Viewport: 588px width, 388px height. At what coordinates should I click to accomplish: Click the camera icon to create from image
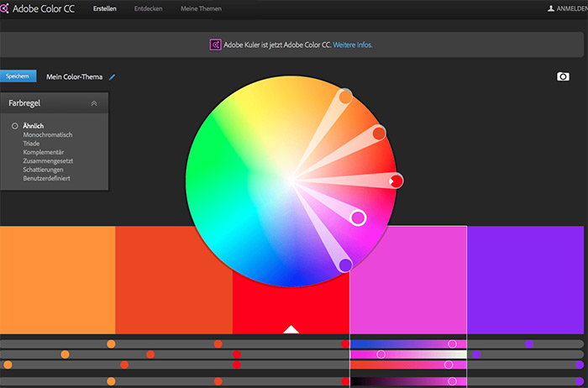(x=563, y=76)
